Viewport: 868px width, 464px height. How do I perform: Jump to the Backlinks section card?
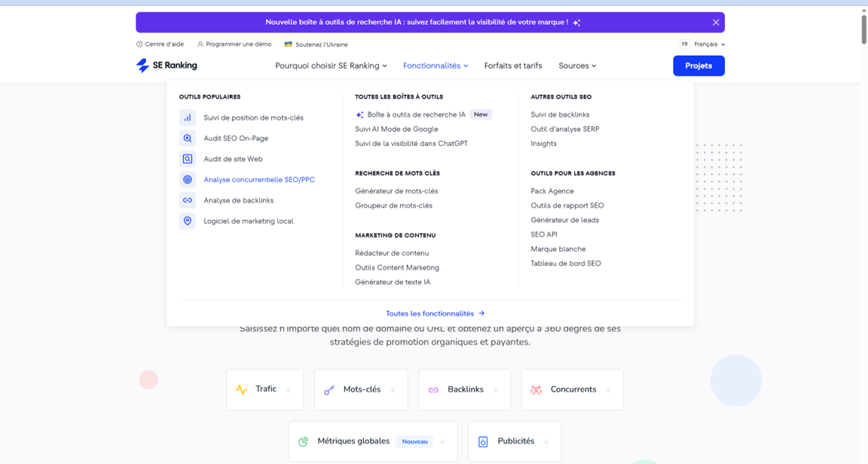[x=464, y=389]
